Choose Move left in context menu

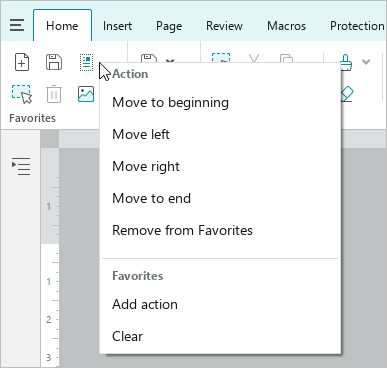[220, 134]
